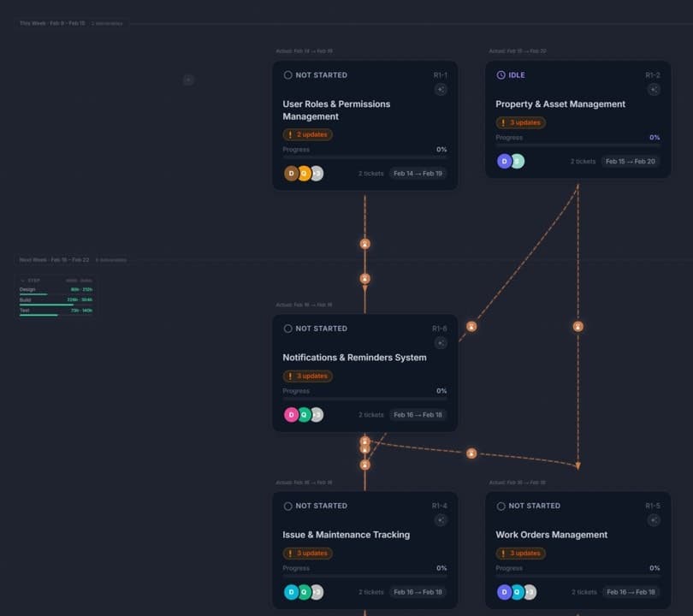Click the IDLE clock icon on Property & Asset Management
The image size is (693, 616).
pos(500,75)
